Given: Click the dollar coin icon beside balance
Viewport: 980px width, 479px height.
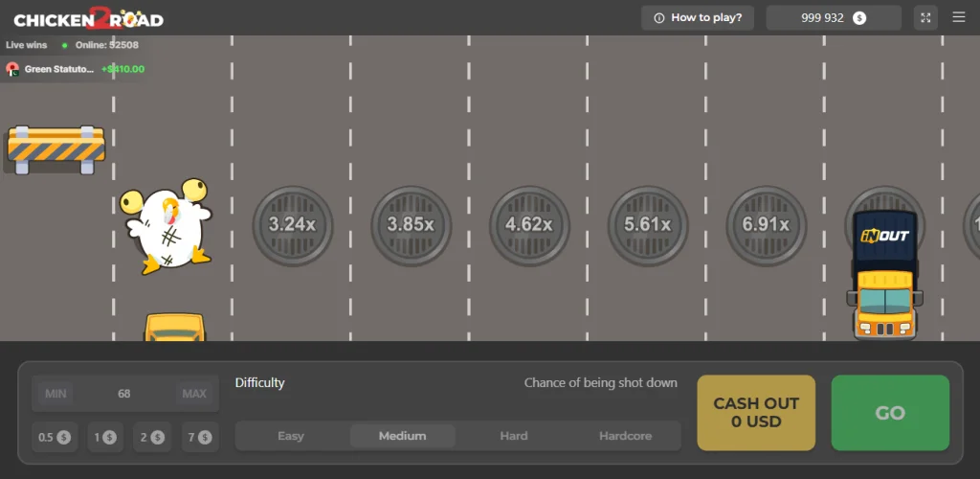Looking at the screenshot, I should (860, 18).
